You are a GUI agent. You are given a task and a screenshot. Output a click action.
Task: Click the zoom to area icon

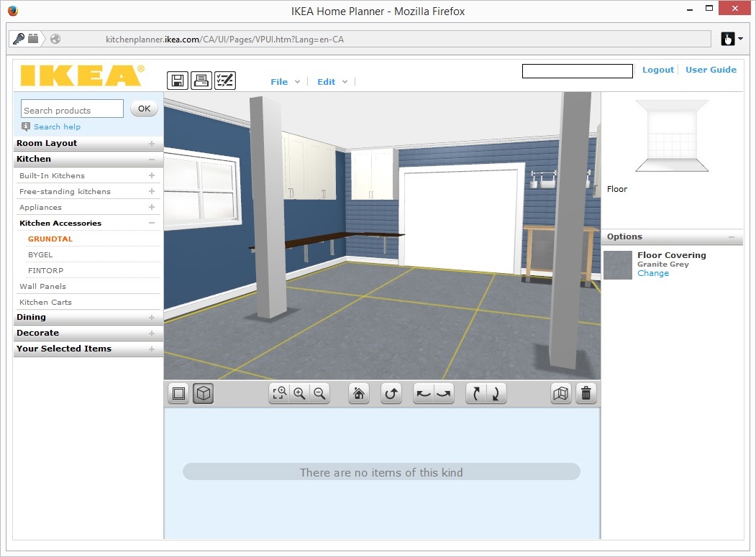[279, 394]
